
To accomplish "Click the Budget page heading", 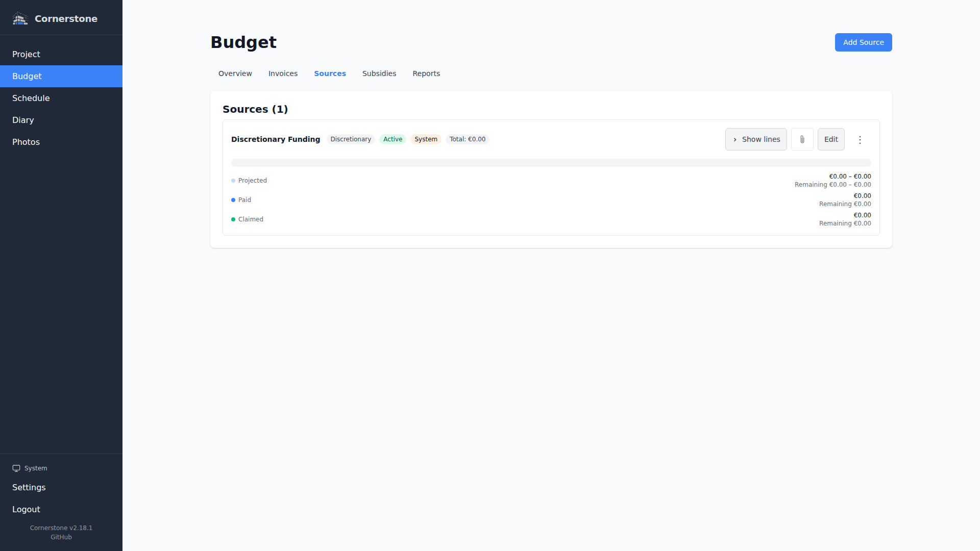I will pos(243,42).
